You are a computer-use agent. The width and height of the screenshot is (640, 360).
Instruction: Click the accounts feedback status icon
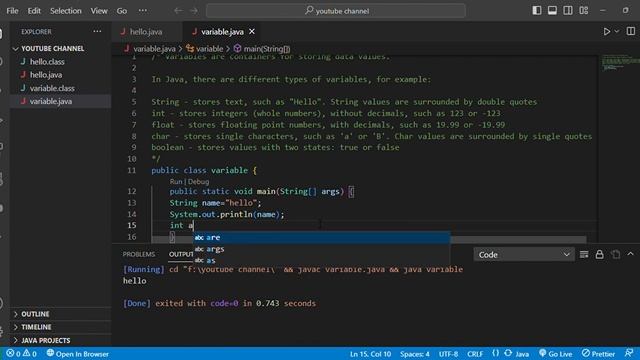coord(629,353)
